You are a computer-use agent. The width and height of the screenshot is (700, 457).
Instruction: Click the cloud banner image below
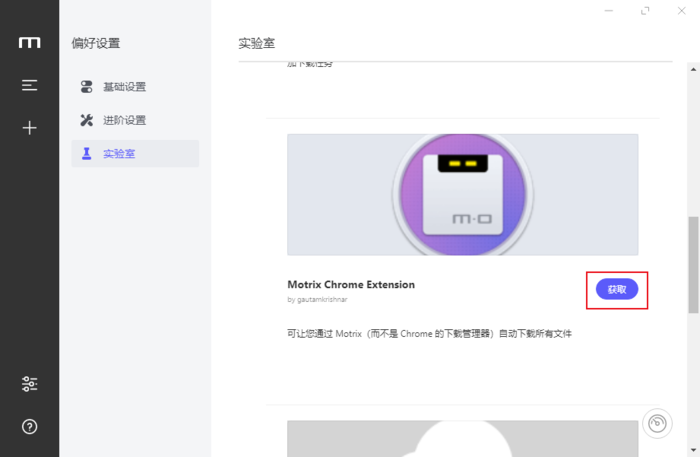point(462,438)
